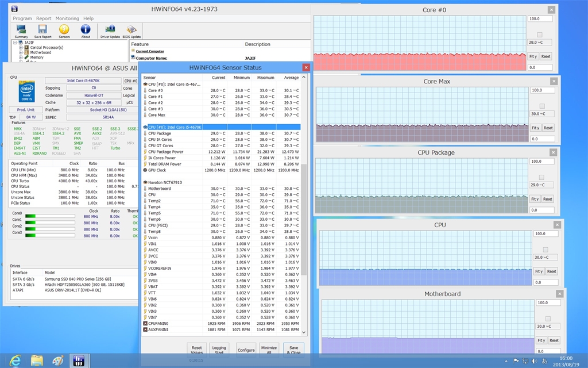The image size is (588, 368).
Task: Open the Sensors toolbar icon
Action: click(64, 29)
